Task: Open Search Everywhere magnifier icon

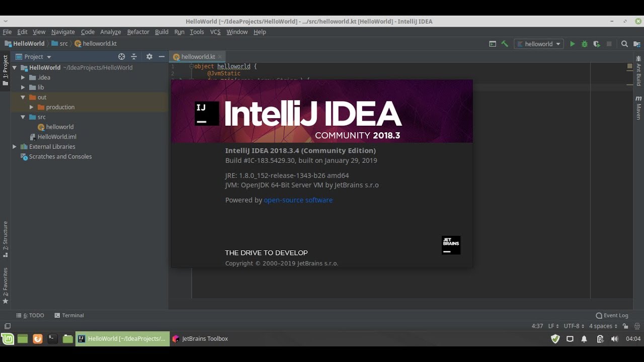Action: pyautogui.click(x=624, y=44)
